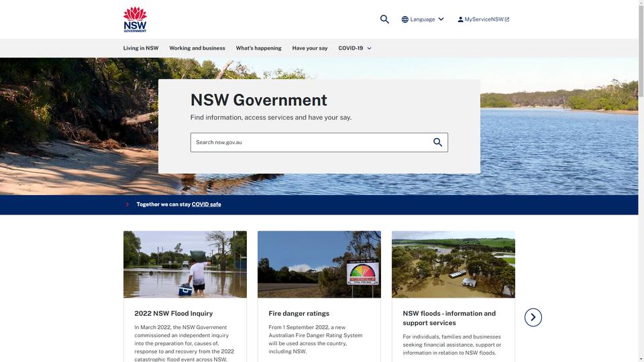Open the Have your say menu
The height and width of the screenshot is (362, 644).
click(310, 48)
